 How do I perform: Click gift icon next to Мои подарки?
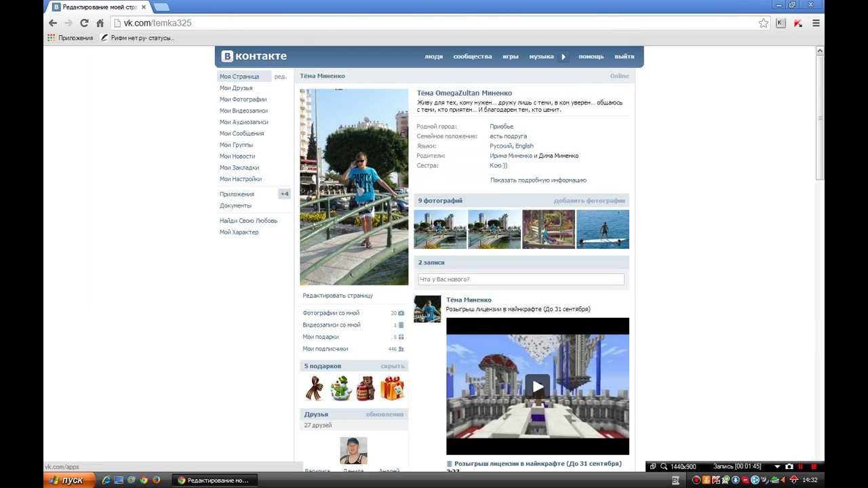pyautogui.click(x=401, y=337)
